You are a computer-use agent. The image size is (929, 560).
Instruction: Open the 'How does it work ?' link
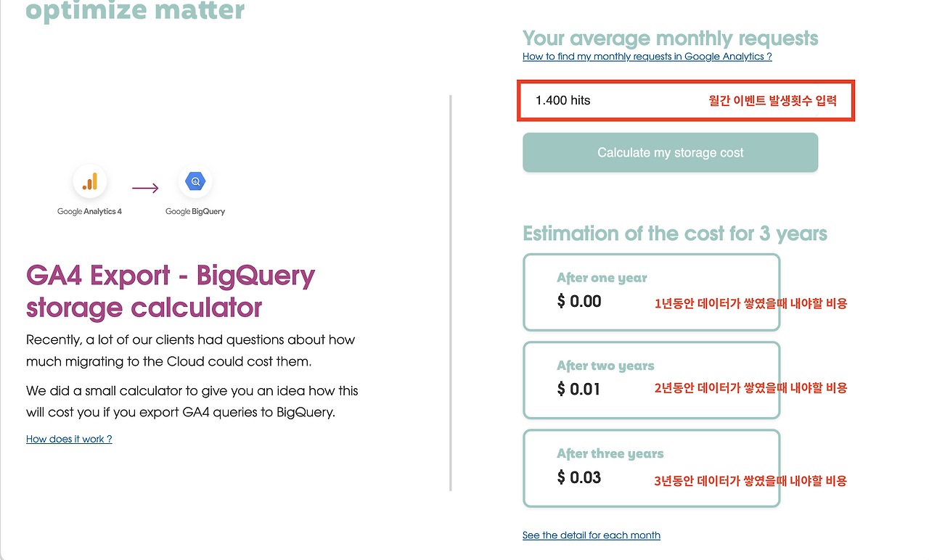pyautogui.click(x=69, y=439)
